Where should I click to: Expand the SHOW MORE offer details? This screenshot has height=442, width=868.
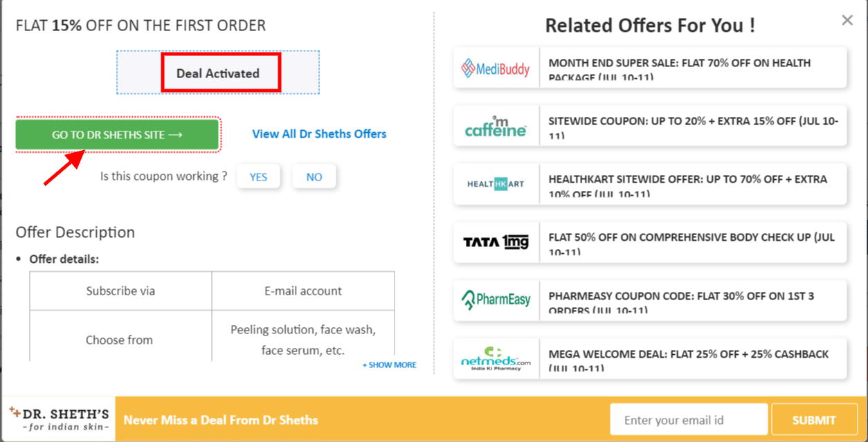pyautogui.click(x=389, y=365)
